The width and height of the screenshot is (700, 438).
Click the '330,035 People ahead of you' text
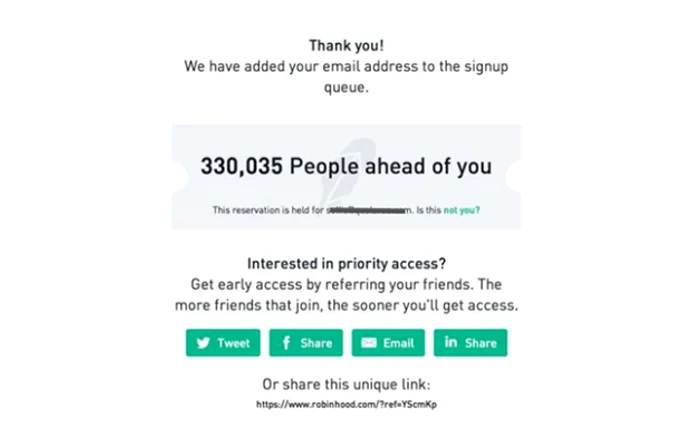point(346,166)
